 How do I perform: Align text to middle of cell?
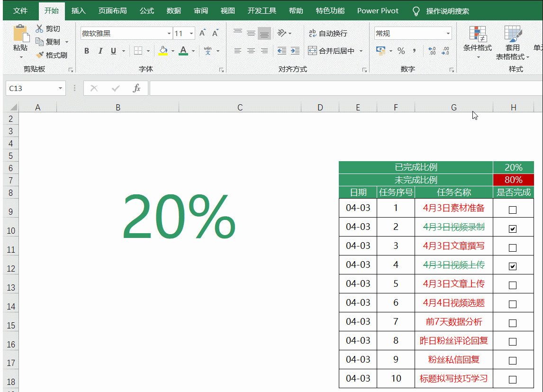click(x=251, y=33)
